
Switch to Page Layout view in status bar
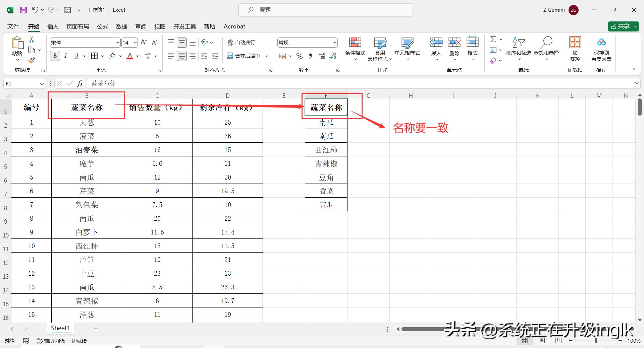point(542,341)
